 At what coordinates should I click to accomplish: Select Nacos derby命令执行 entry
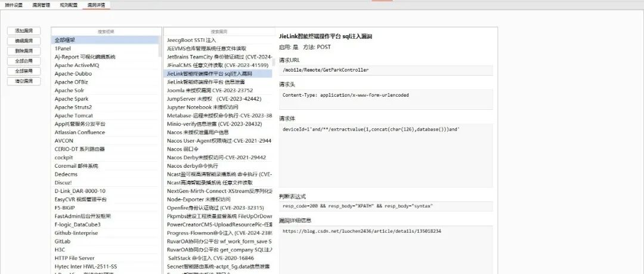coord(218,166)
